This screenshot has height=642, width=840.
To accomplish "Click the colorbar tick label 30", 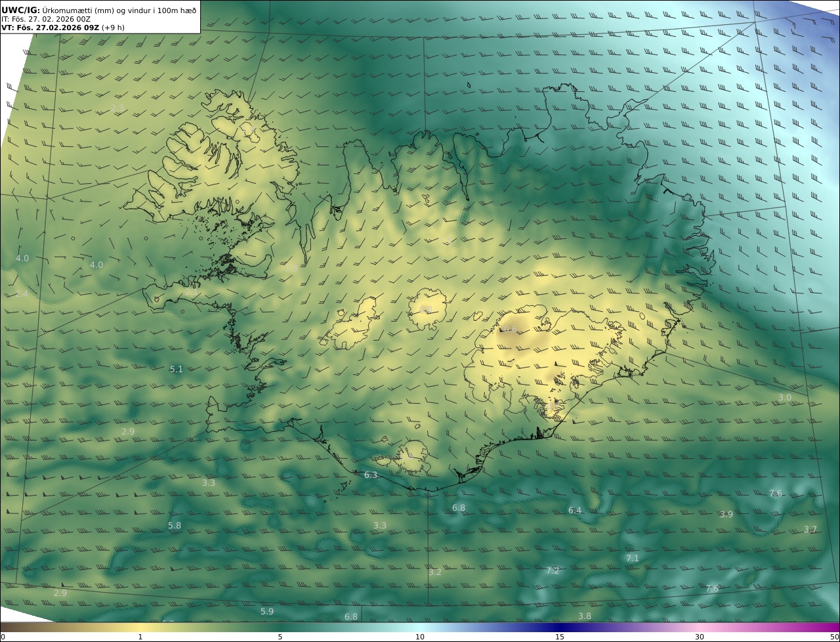I will 700,637.
